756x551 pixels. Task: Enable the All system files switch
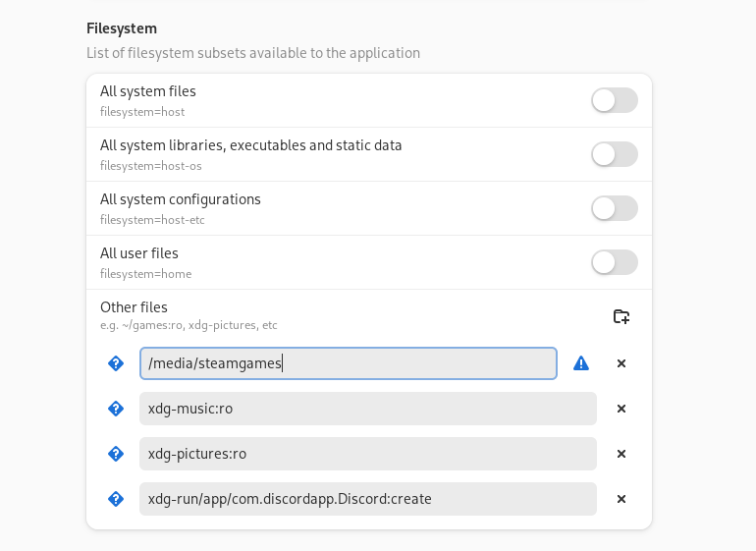pyautogui.click(x=615, y=100)
